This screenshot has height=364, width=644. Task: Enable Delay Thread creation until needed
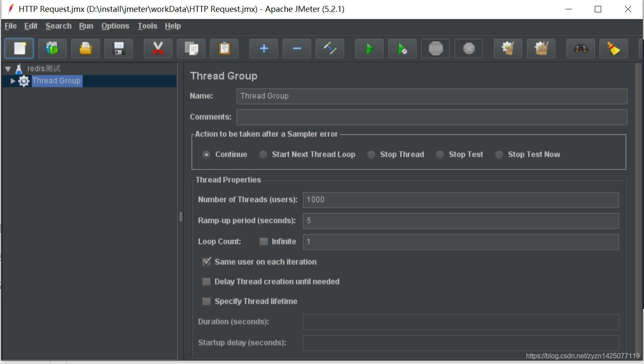pos(207,282)
